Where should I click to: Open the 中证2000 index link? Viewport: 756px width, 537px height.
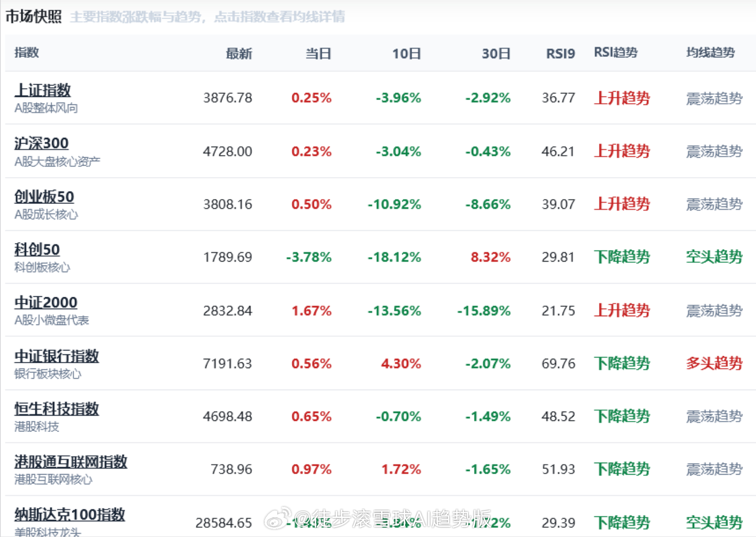(x=46, y=302)
